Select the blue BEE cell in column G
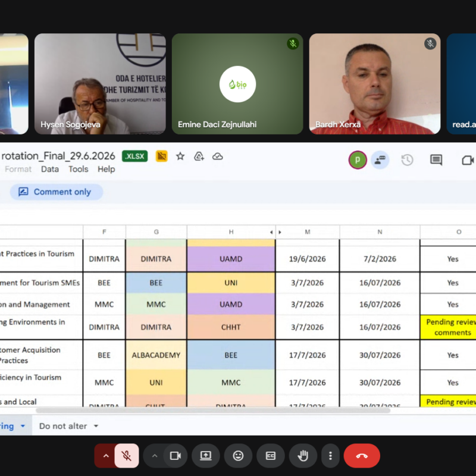This screenshot has height=476, width=476. (x=156, y=283)
